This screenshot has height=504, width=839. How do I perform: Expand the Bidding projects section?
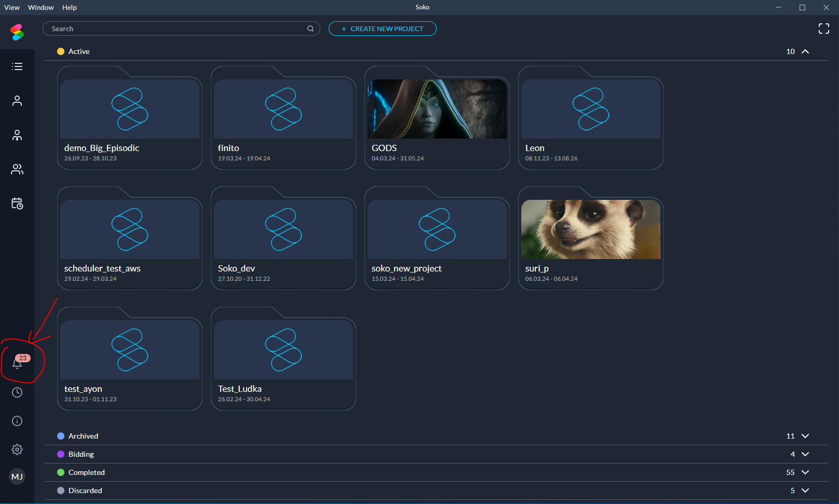(x=805, y=454)
